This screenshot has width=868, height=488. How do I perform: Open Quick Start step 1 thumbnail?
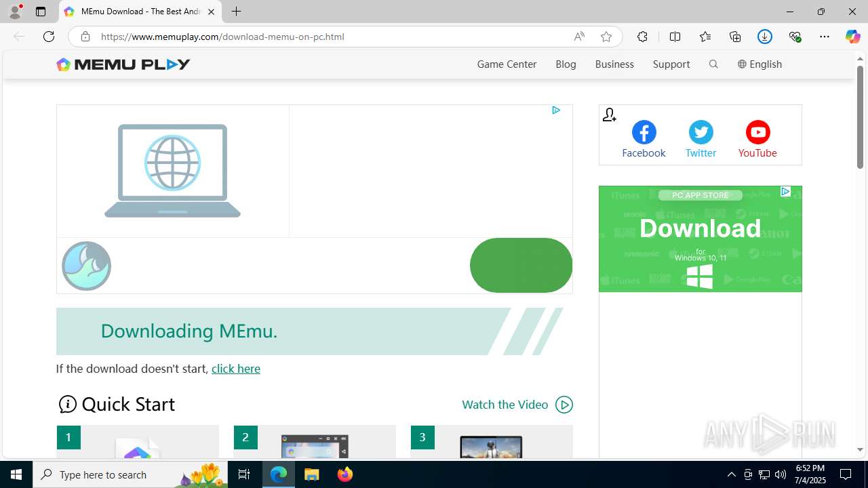click(x=138, y=441)
